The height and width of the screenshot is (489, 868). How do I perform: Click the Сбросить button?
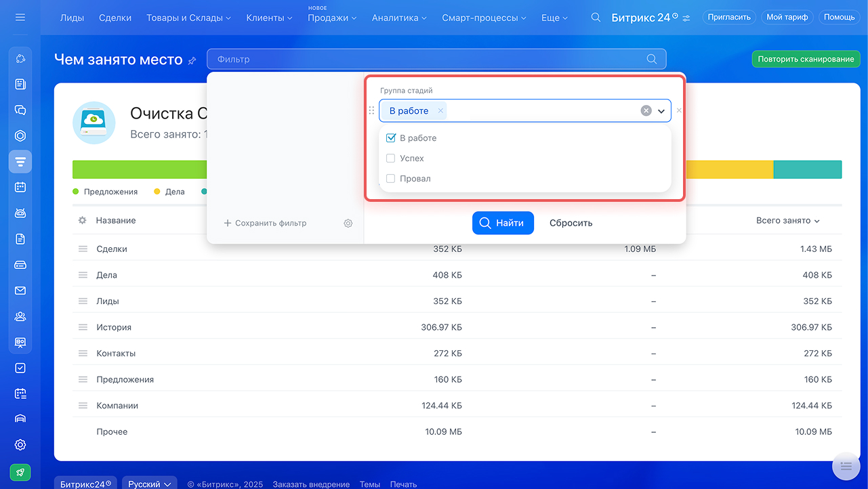(x=571, y=223)
